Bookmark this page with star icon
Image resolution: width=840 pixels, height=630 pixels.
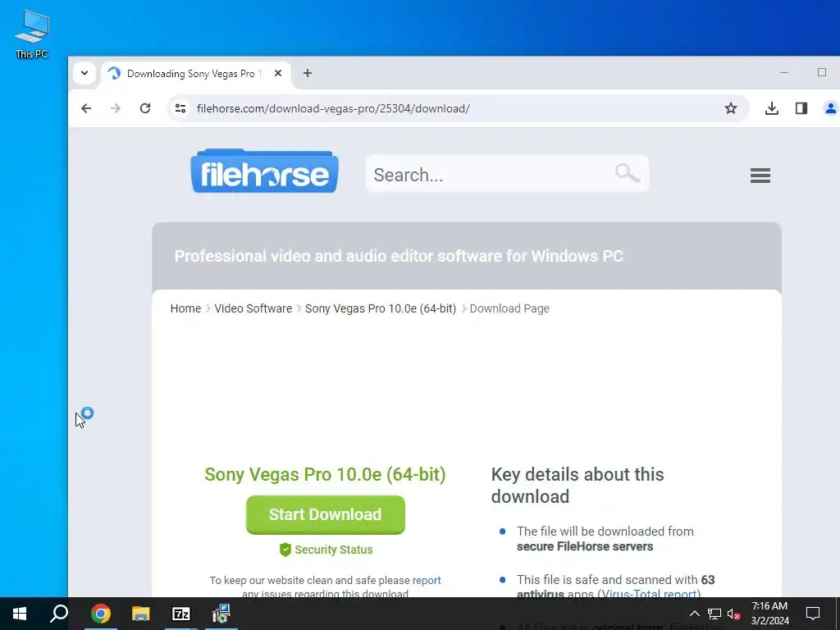[x=731, y=108]
